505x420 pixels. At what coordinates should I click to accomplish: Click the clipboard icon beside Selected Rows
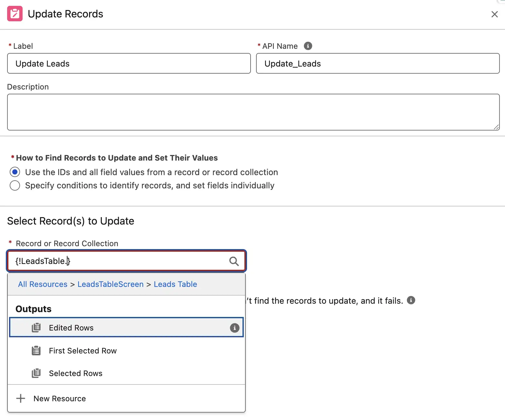point(36,373)
